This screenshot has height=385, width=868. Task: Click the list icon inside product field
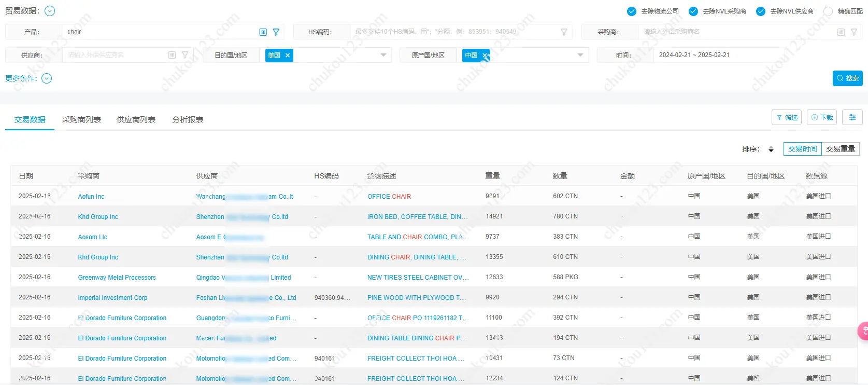[263, 32]
